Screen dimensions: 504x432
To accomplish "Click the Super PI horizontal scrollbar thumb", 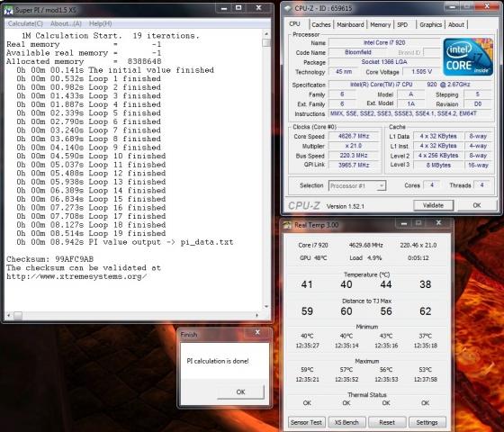I will point(18,316).
